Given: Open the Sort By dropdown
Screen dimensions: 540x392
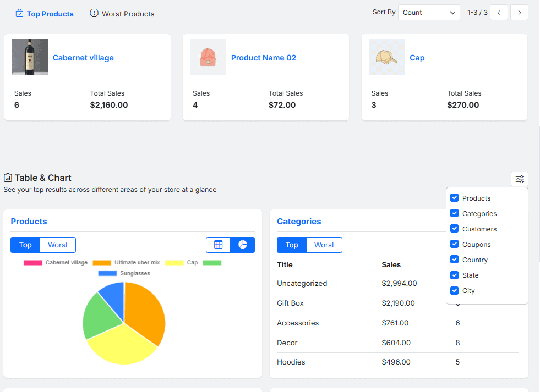Looking at the screenshot, I should [x=429, y=12].
